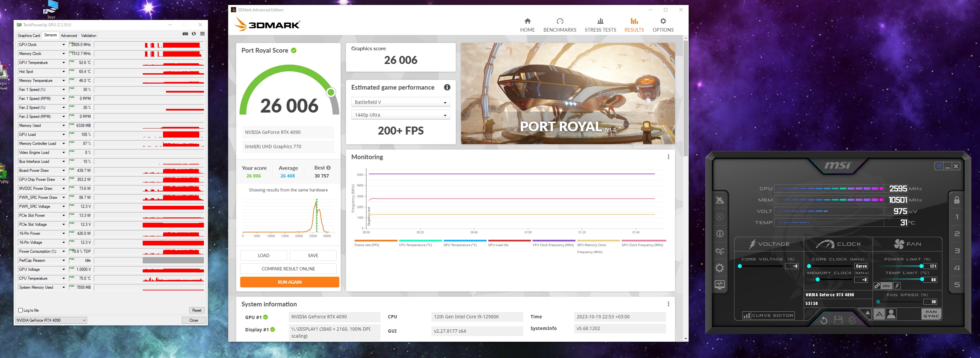Click Run Again for Port Royal
The width and height of the screenshot is (980, 358).
click(x=289, y=282)
